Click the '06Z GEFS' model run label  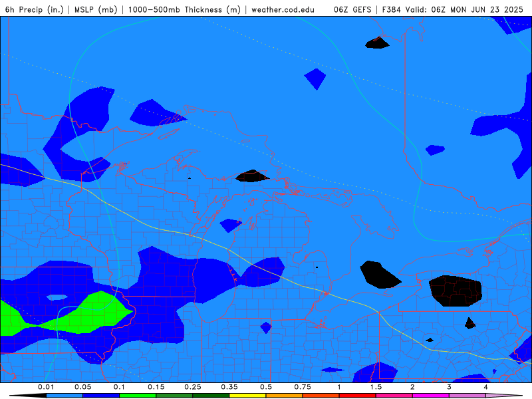[352, 9]
